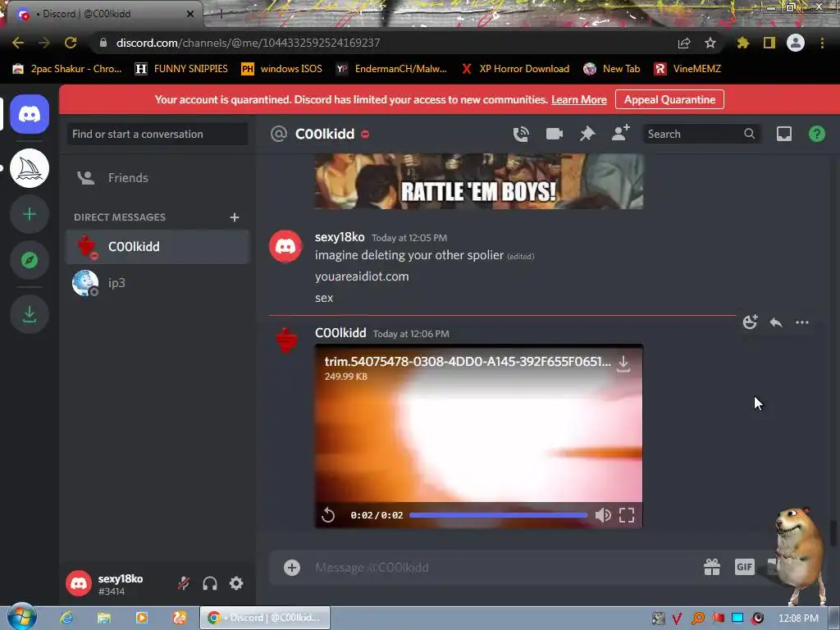Viewport: 840px width, 630px height.
Task: Open GIF picker
Action: (x=744, y=567)
